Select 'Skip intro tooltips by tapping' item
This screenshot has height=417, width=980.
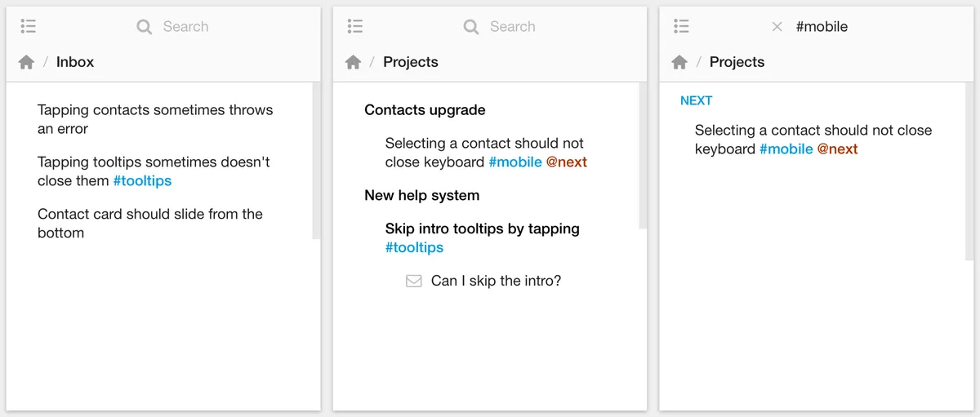482,228
